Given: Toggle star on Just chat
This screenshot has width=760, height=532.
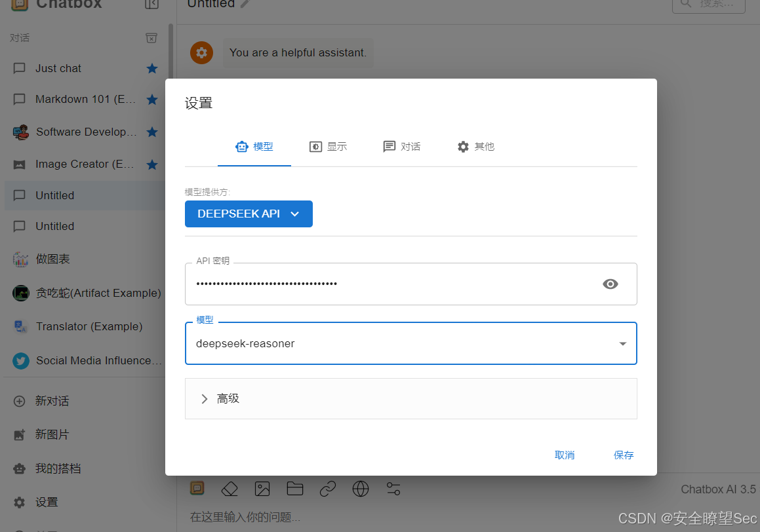Looking at the screenshot, I should 152,68.
